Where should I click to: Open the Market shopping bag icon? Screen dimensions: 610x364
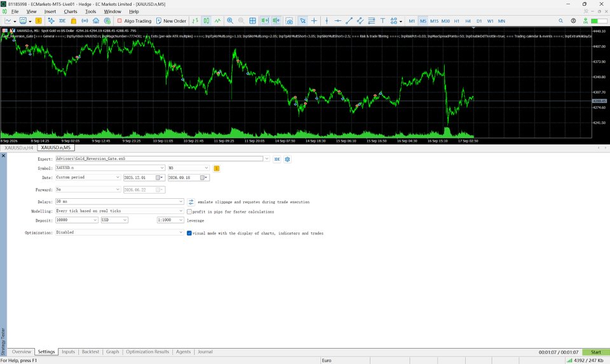(73, 21)
